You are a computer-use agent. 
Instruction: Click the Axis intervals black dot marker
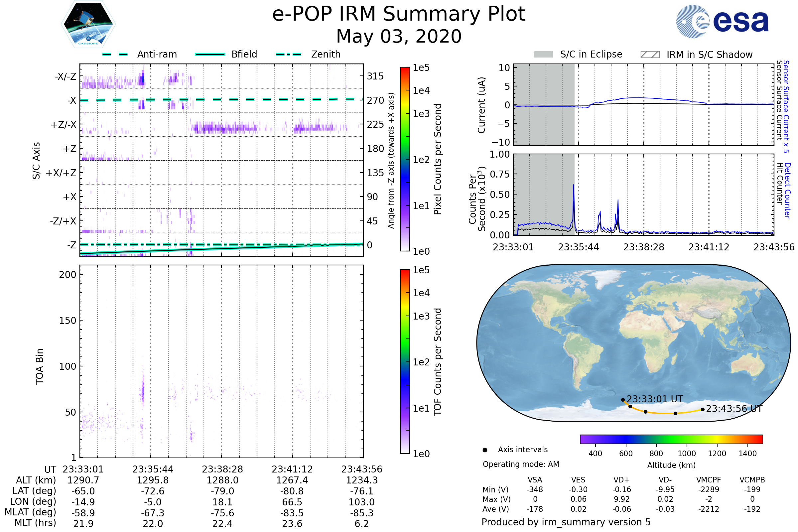click(485, 450)
